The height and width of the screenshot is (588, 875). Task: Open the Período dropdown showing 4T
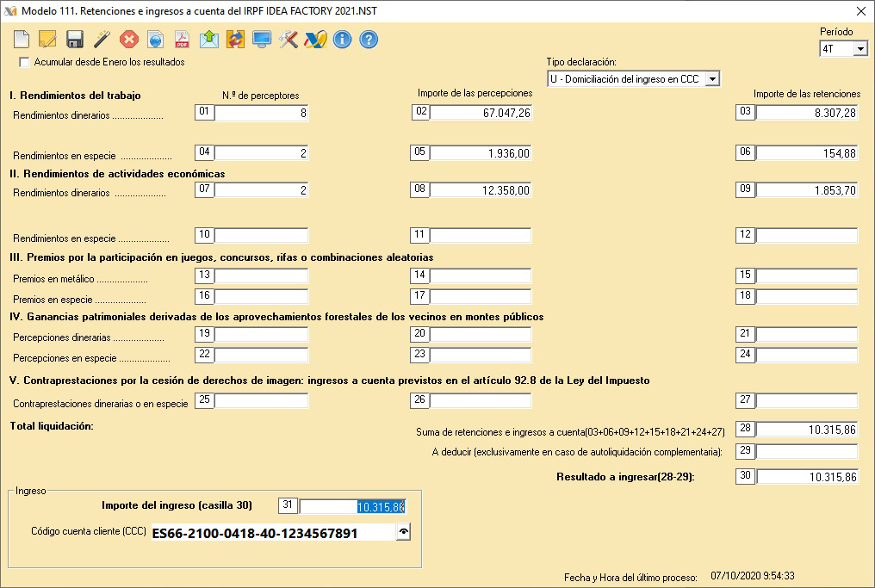point(860,49)
